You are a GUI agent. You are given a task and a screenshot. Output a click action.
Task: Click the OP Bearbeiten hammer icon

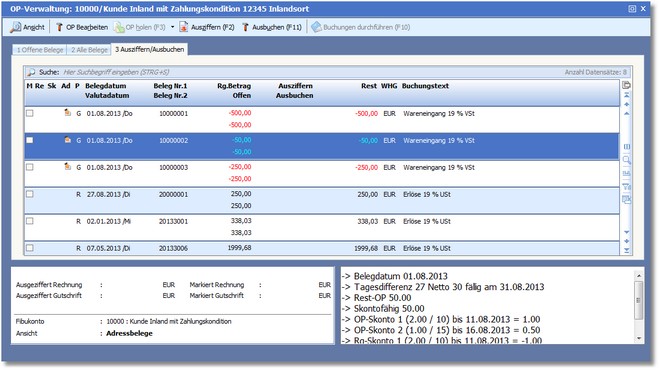pyautogui.click(x=59, y=27)
